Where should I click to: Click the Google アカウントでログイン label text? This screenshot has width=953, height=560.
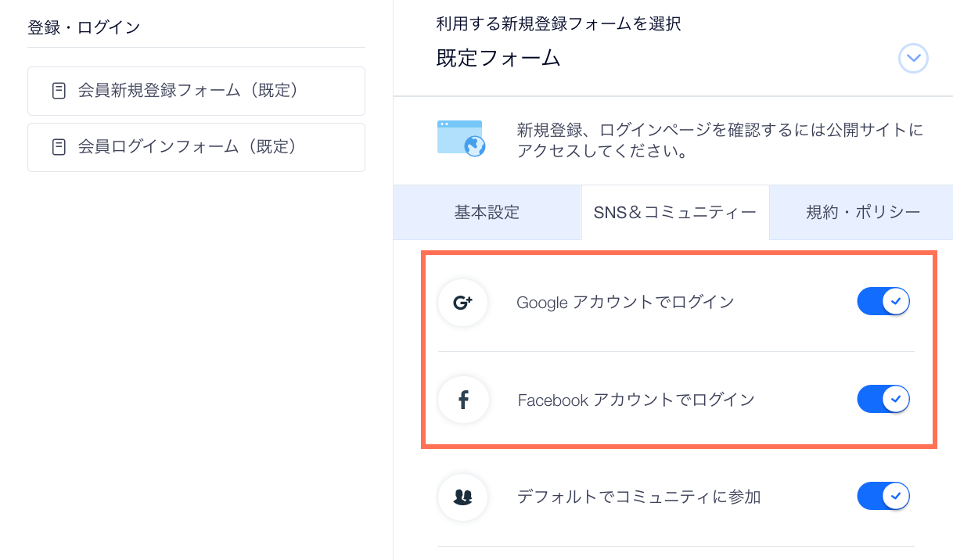click(625, 302)
